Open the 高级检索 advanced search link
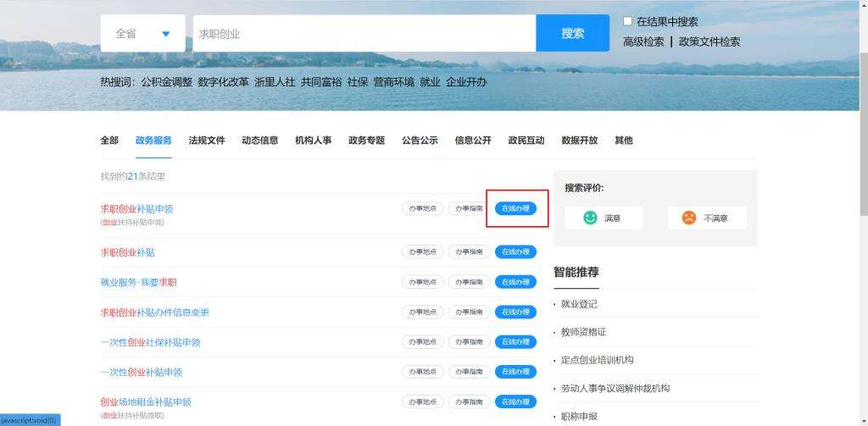 pos(643,41)
